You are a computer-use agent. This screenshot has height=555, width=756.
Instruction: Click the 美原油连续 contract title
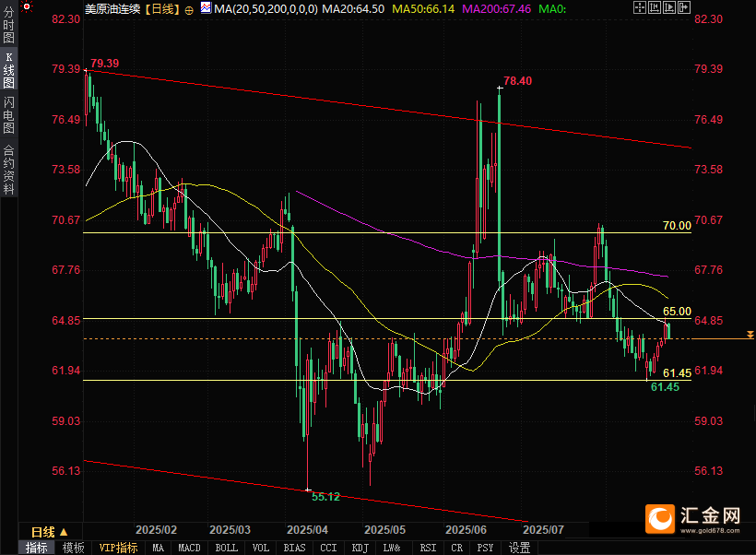[x=112, y=8]
